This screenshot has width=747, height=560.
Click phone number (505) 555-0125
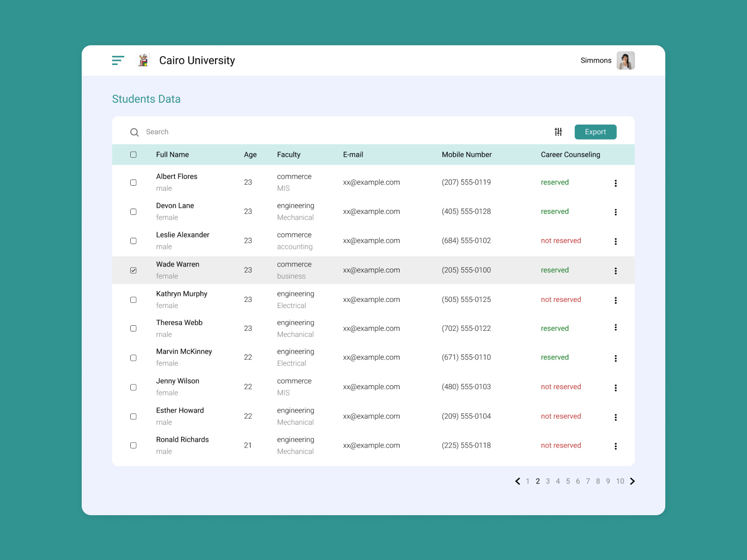[466, 300]
